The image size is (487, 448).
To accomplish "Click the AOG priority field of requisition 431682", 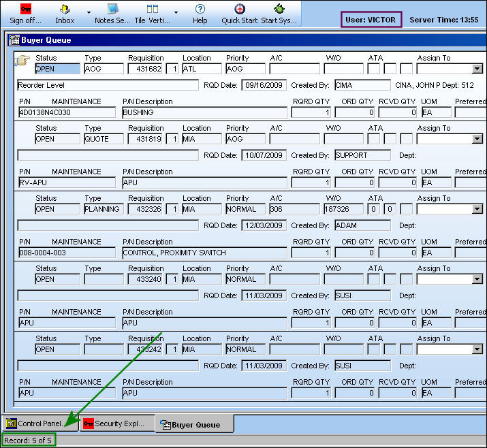I will (246, 69).
